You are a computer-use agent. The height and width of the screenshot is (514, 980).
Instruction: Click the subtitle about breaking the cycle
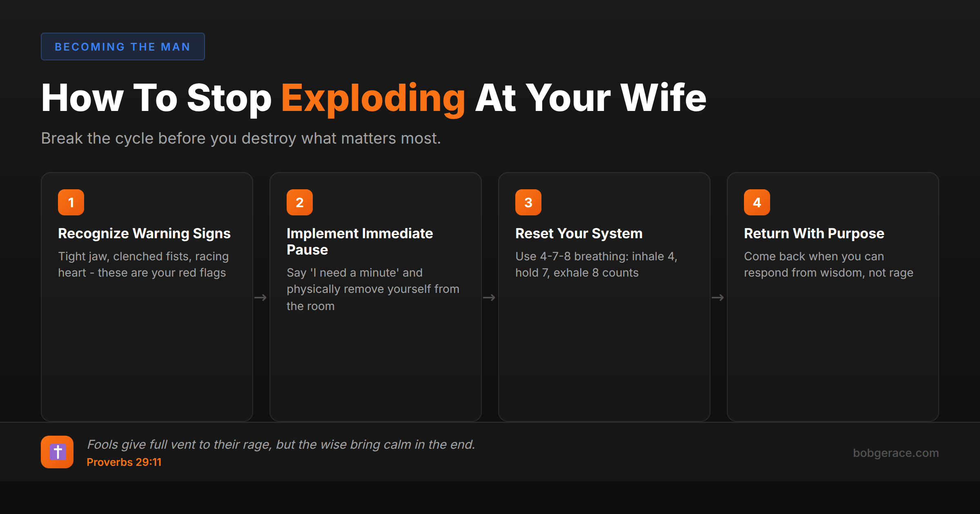[241, 138]
